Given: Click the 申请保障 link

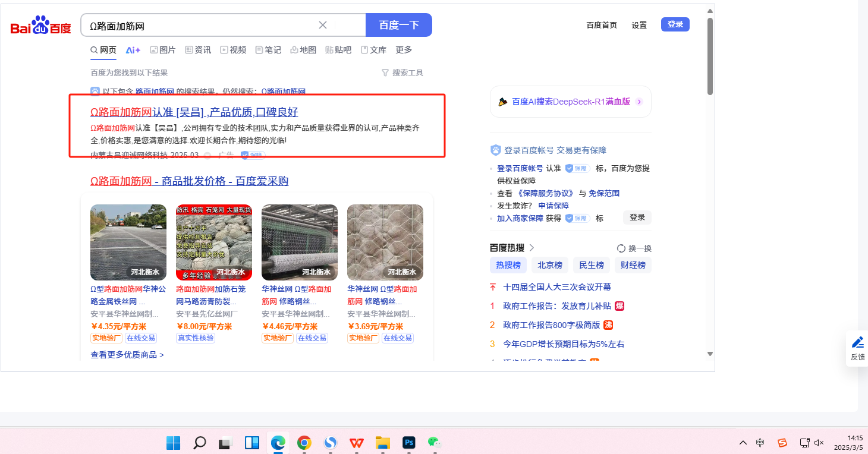Looking at the screenshot, I should tap(553, 206).
